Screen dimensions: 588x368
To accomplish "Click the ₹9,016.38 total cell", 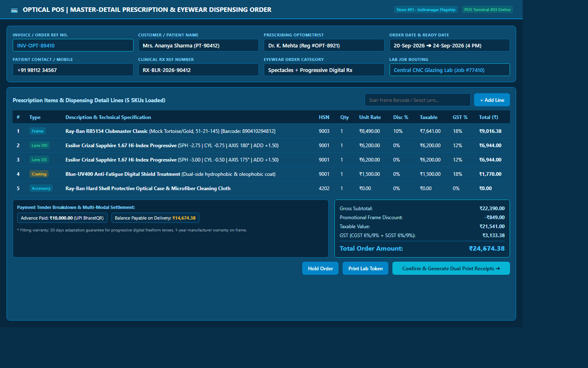I will point(490,131).
